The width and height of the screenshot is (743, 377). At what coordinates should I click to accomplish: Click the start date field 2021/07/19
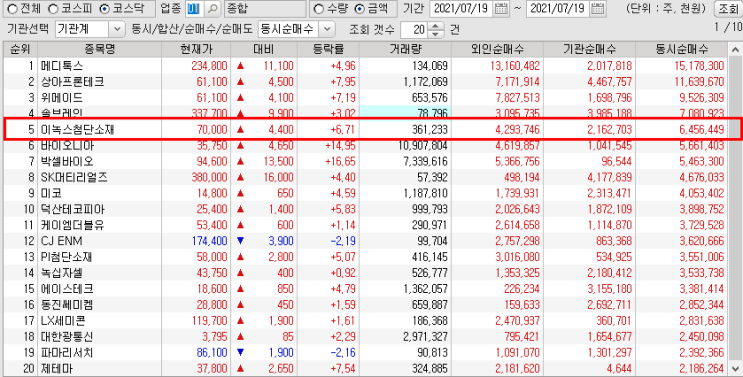[x=462, y=9]
